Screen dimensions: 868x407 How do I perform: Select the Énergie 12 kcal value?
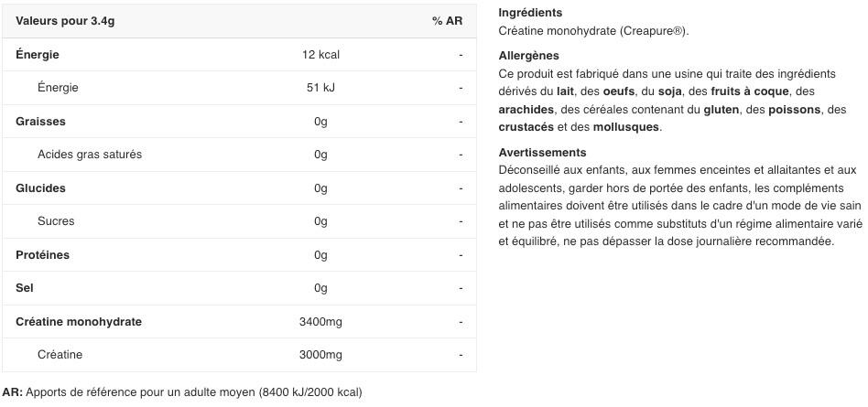320,55
